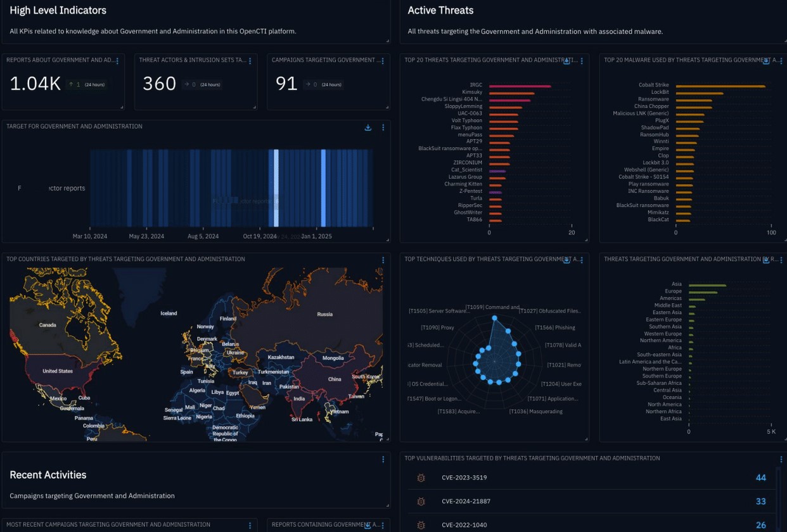Open options menu on Top Countries Targeted map
This screenshot has width=787, height=532.
pos(383,260)
